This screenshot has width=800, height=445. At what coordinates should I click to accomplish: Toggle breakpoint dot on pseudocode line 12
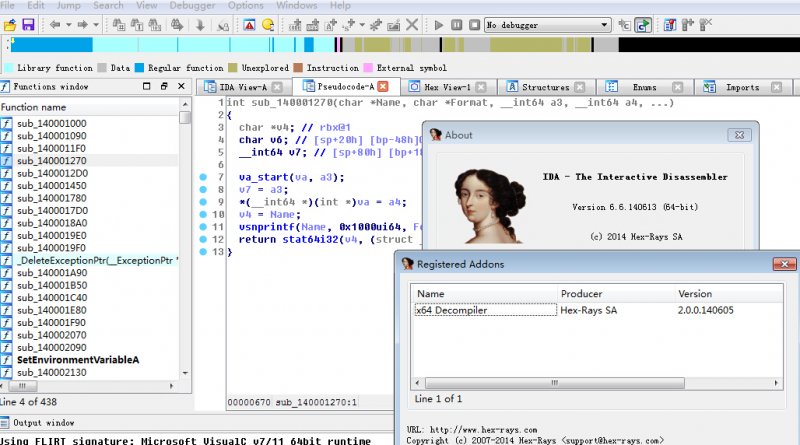click(x=203, y=239)
